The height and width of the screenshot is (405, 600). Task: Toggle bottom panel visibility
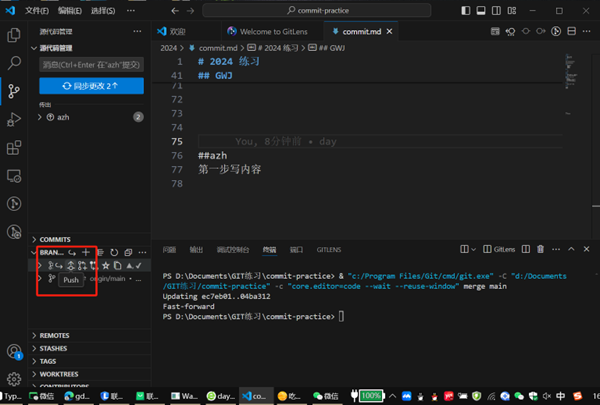[481, 11]
